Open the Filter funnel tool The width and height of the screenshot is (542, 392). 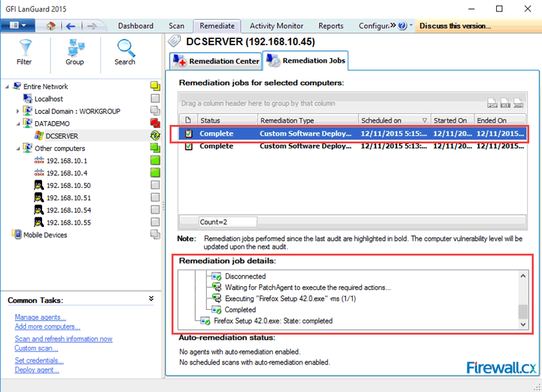click(24, 52)
